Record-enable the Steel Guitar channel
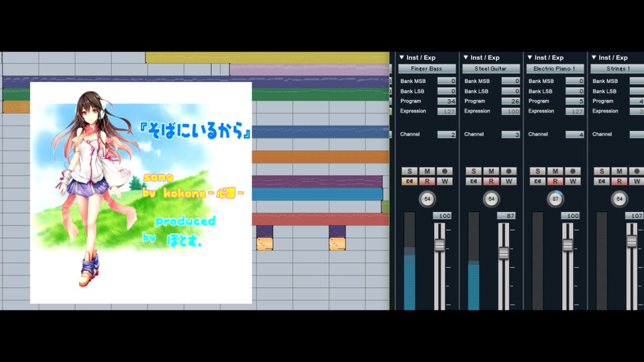This screenshot has height=362, width=644. click(x=508, y=171)
